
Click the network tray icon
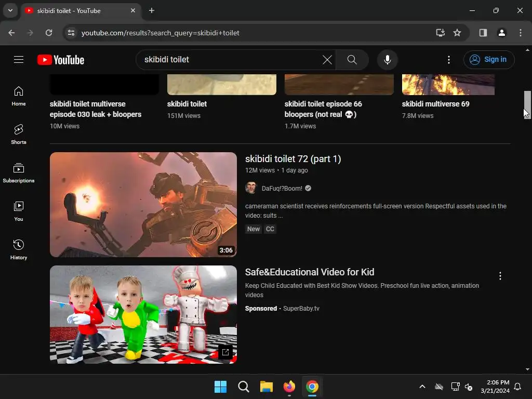click(455, 387)
